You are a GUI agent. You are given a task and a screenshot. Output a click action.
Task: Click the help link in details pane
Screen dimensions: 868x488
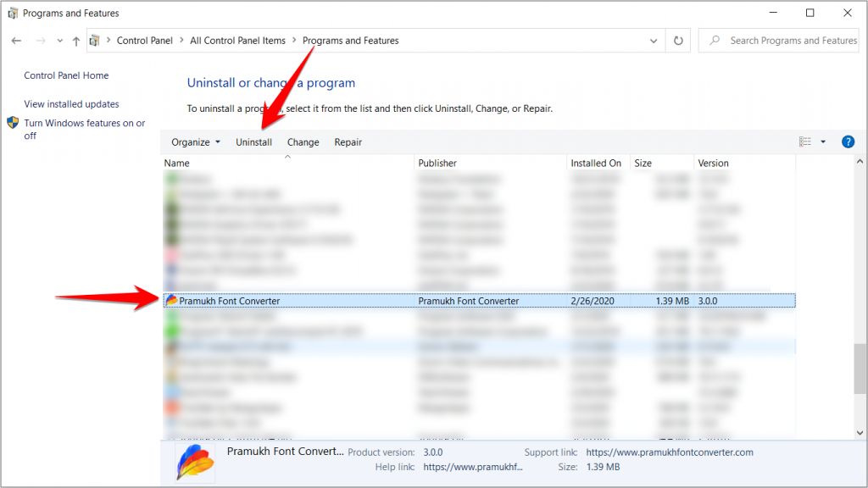(473, 467)
